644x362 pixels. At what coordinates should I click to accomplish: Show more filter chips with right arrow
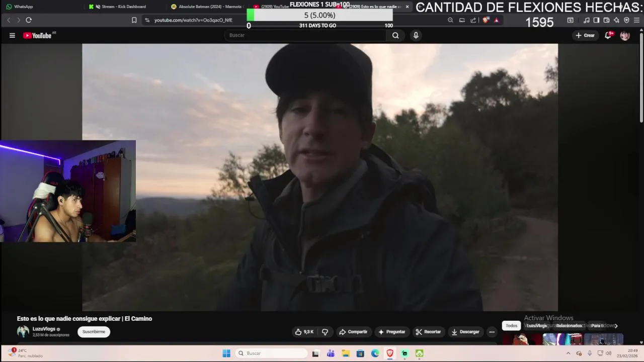click(616, 326)
